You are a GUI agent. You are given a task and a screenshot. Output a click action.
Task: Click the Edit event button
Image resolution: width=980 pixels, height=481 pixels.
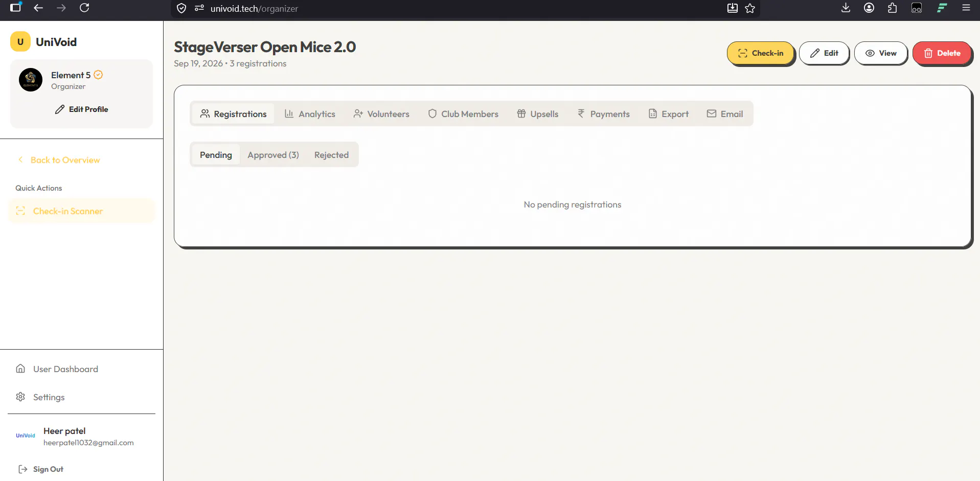click(824, 53)
